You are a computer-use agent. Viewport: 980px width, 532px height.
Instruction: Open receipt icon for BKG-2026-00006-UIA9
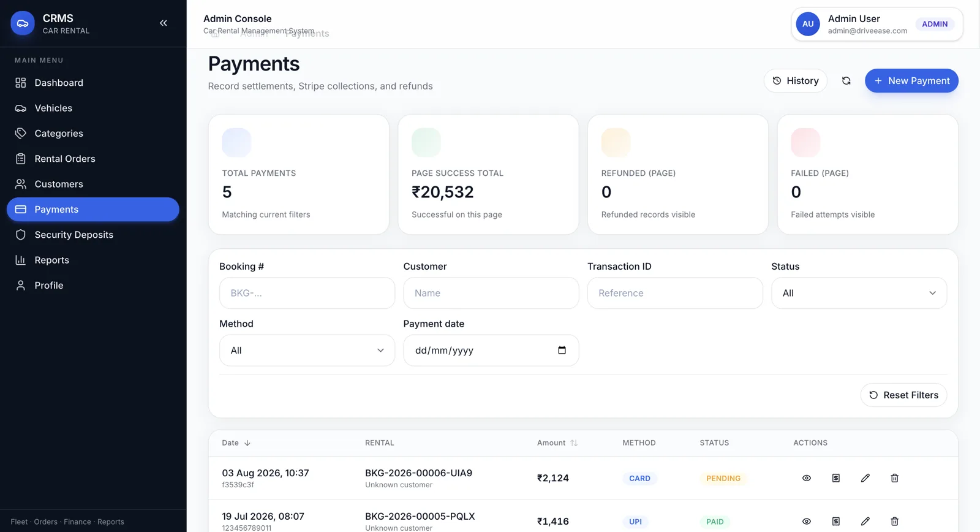(836, 478)
